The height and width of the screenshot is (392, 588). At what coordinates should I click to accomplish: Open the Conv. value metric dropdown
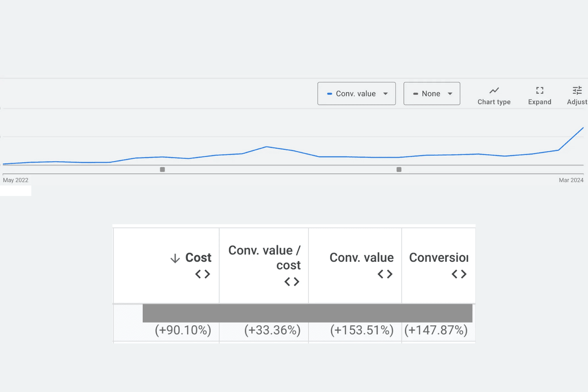(x=356, y=93)
